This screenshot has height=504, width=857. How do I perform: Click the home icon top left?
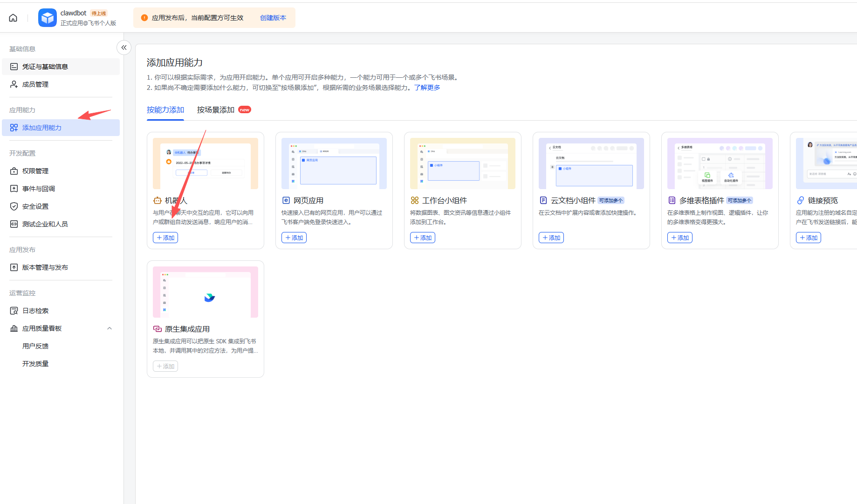[13, 17]
